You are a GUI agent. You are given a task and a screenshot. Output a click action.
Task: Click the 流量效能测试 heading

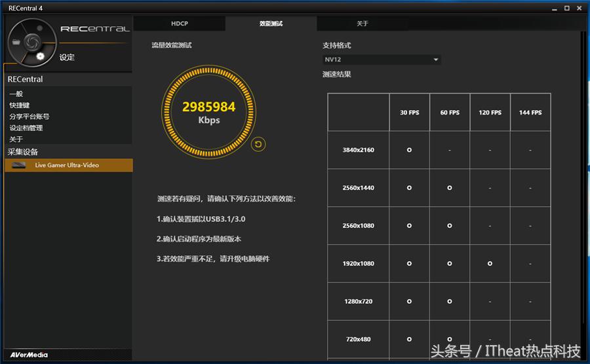[x=172, y=45]
